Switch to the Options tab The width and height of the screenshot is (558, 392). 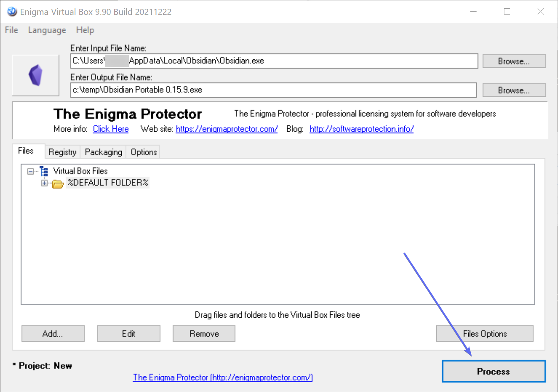[x=144, y=152]
